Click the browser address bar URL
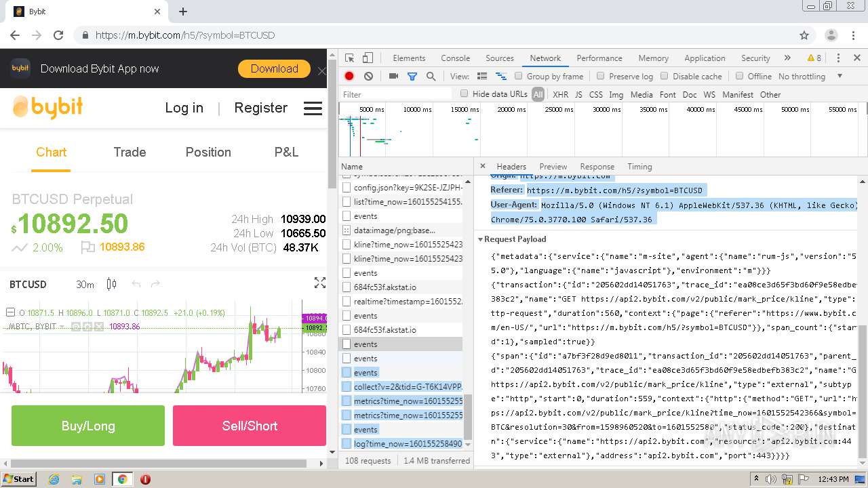This screenshot has width=868, height=488. [185, 35]
